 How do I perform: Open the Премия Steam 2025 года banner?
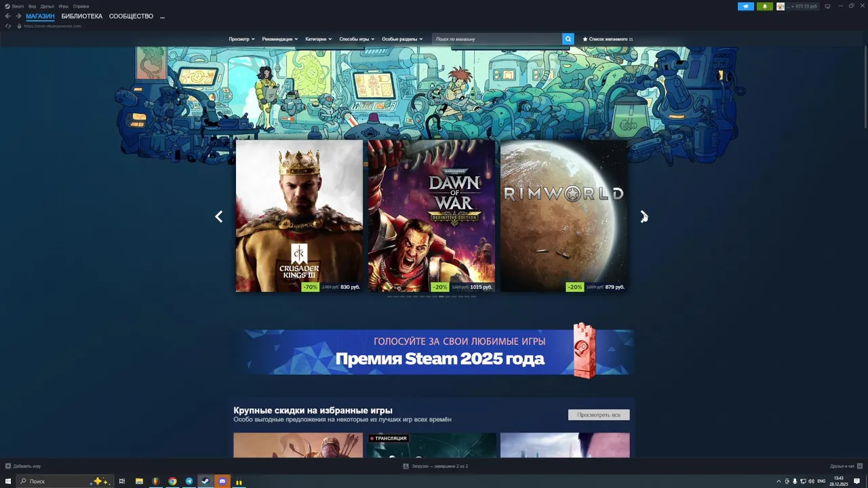434,352
